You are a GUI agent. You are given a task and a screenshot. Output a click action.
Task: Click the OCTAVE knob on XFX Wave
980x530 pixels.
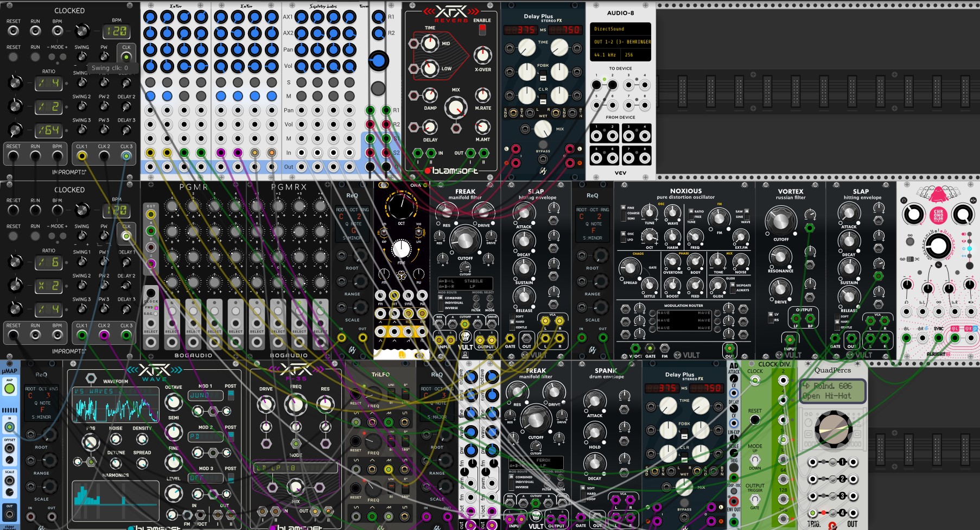point(173,402)
